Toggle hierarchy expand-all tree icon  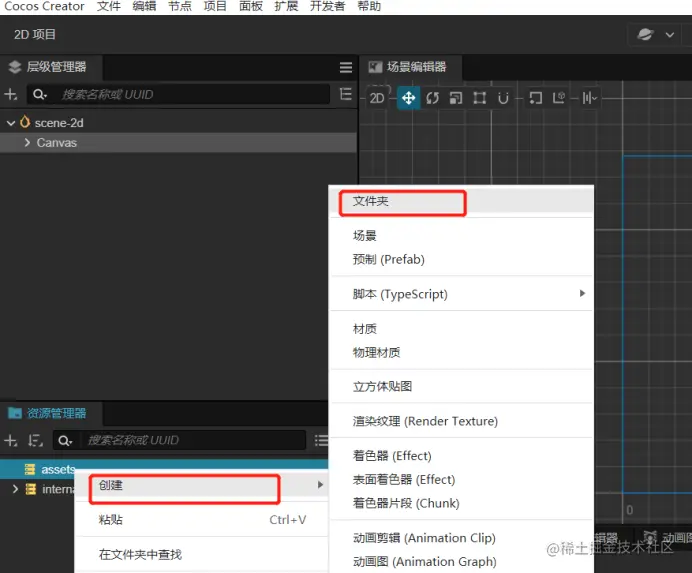[346, 94]
